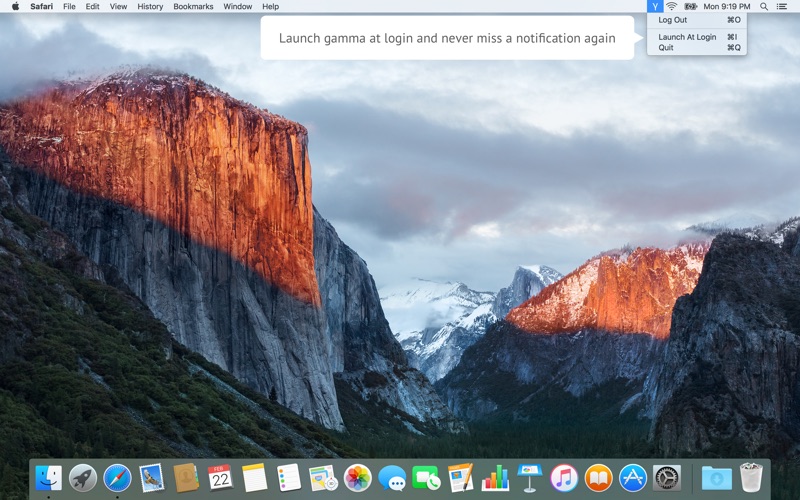Click the Launch gamma at login tooltip text
800x500 pixels.
[447, 38]
